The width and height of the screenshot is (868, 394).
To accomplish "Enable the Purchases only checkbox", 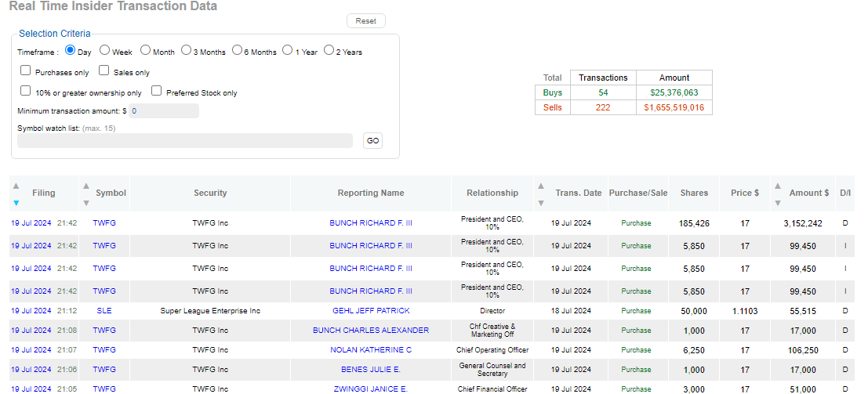I will (26, 71).
